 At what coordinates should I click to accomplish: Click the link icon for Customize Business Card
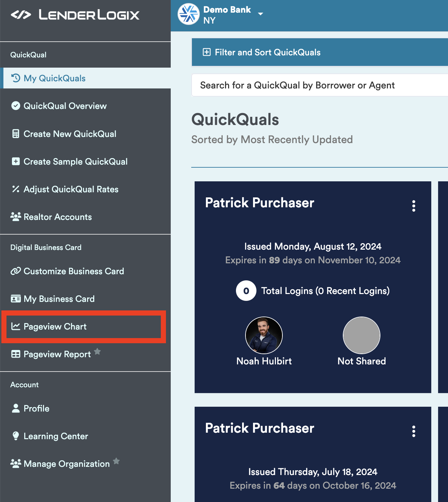(x=16, y=271)
